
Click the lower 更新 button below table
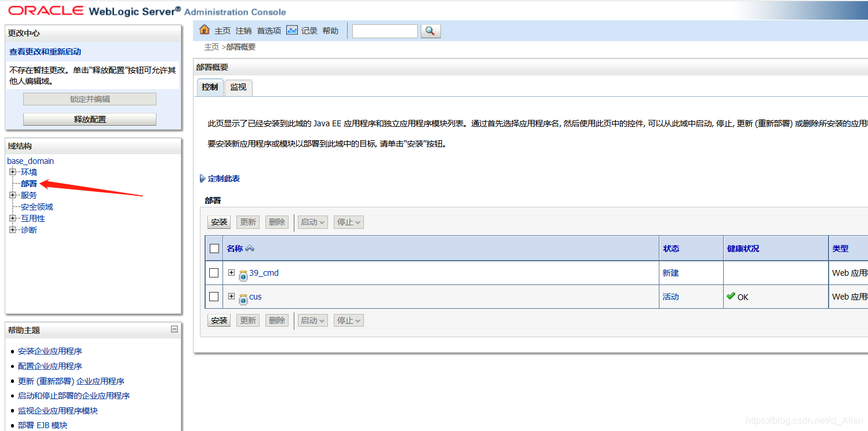[x=248, y=320]
